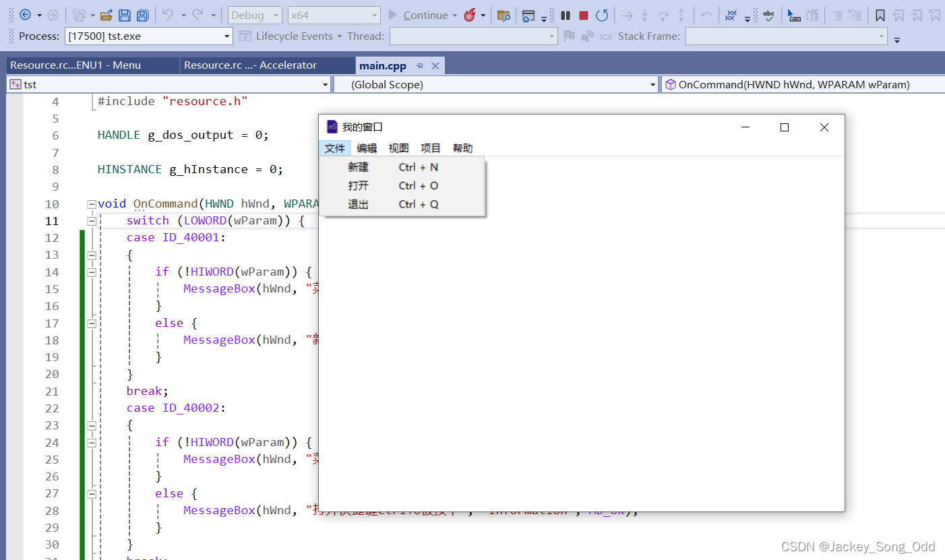Click the Navigate Backward arrow icon
This screenshot has height=560, width=945.
(25, 15)
